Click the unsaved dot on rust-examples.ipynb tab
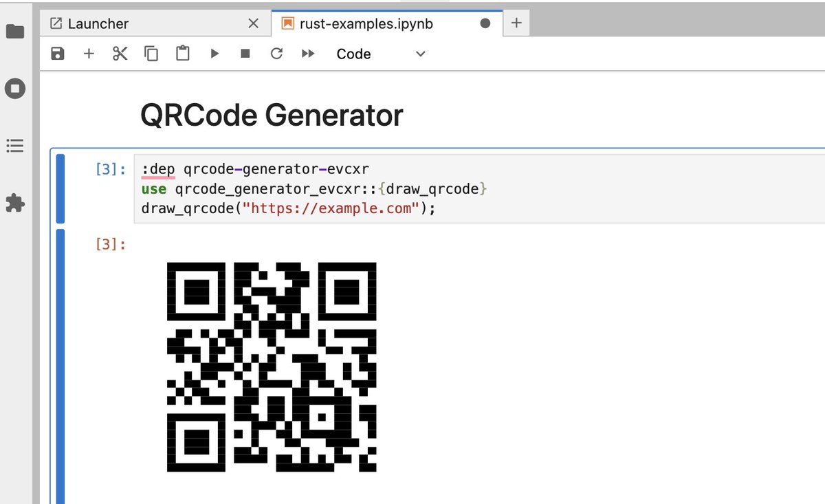This screenshot has width=825, height=504. click(x=485, y=23)
